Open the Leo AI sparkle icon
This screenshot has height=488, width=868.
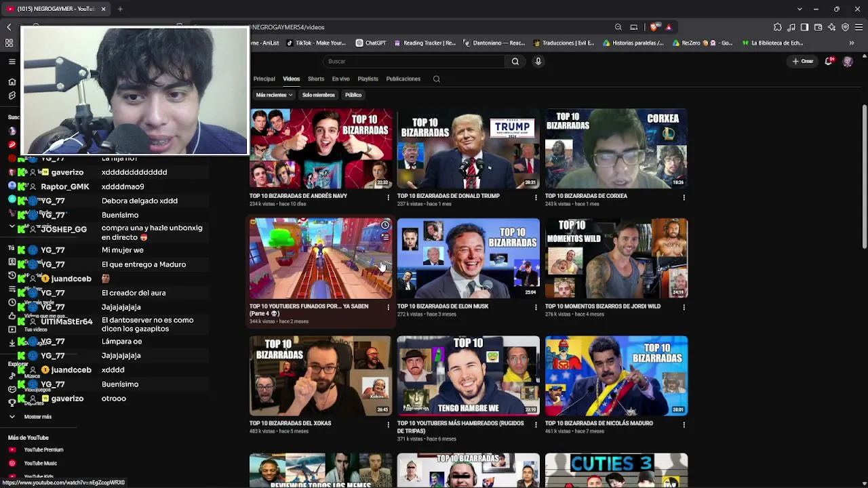pyautogui.click(x=832, y=27)
